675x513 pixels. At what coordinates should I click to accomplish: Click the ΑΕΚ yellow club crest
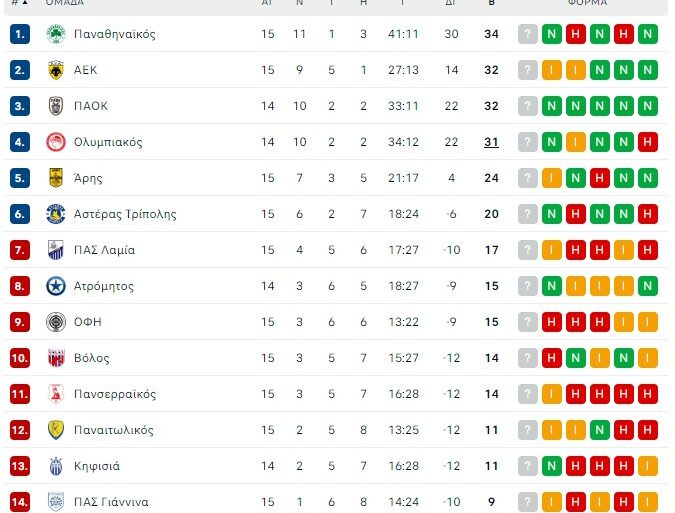[55, 70]
